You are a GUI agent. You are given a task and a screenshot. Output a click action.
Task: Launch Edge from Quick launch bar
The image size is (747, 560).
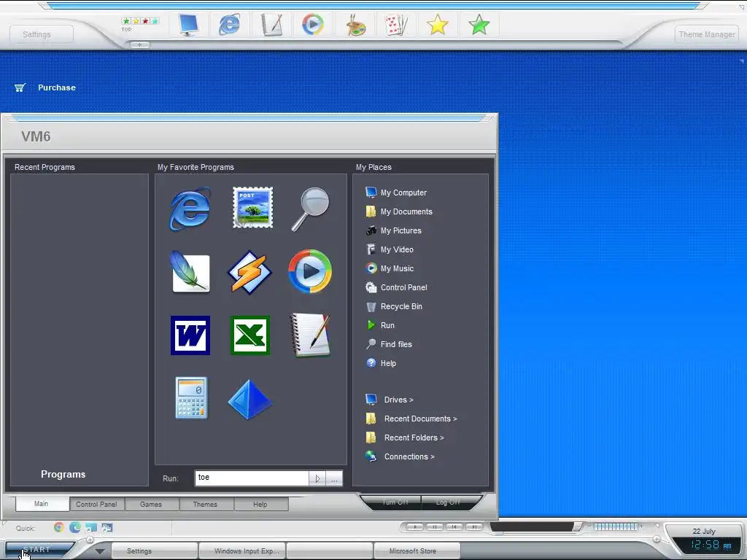[x=75, y=527]
